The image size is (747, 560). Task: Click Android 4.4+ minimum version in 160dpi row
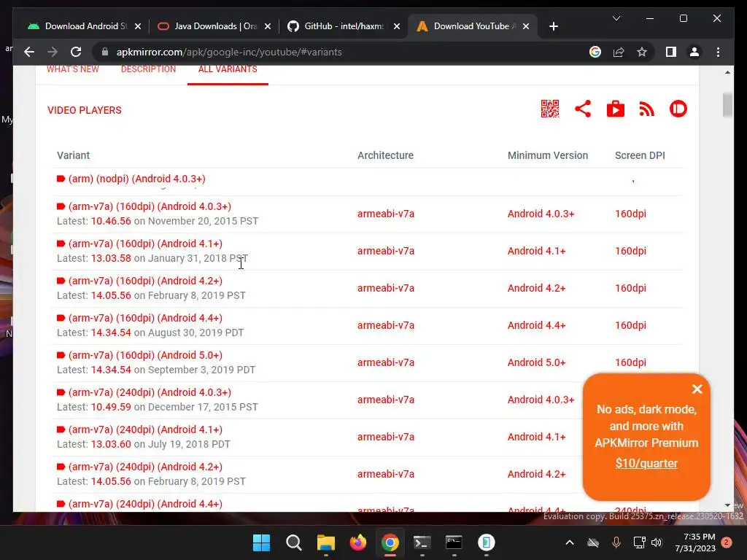click(x=536, y=325)
